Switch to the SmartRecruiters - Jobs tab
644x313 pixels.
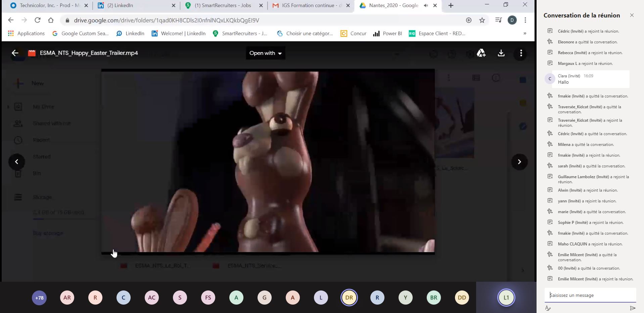pos(223,5)
